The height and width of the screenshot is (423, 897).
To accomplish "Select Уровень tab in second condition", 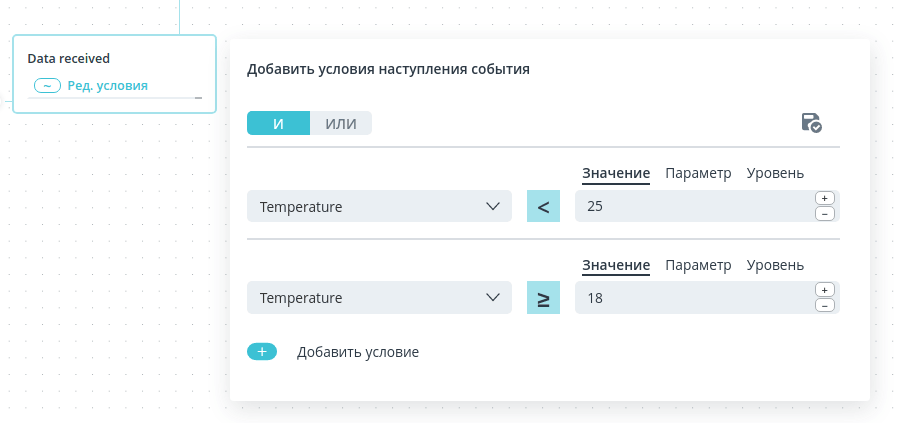I will pyautogui.click(x=775, y=265).
